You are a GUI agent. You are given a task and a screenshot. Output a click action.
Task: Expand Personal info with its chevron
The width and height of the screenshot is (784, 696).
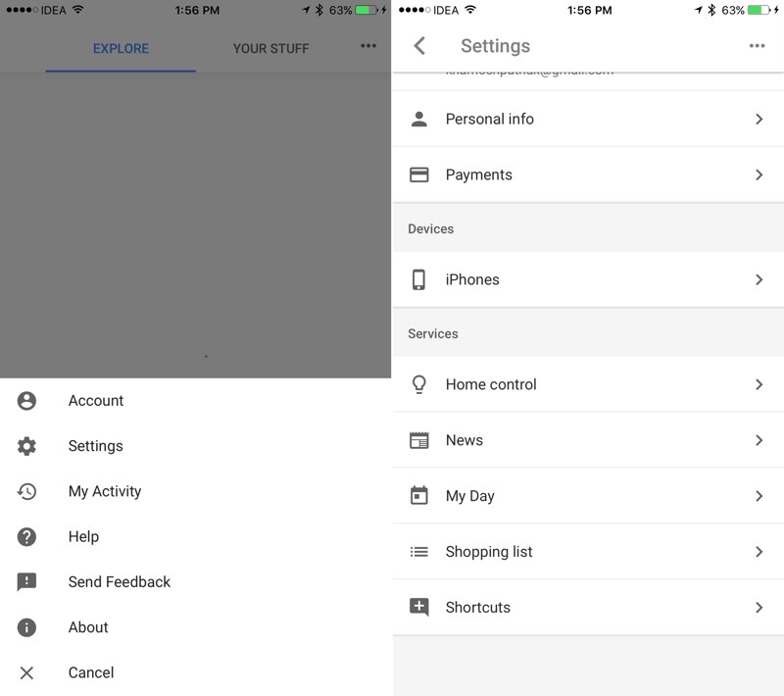(759, 119)
